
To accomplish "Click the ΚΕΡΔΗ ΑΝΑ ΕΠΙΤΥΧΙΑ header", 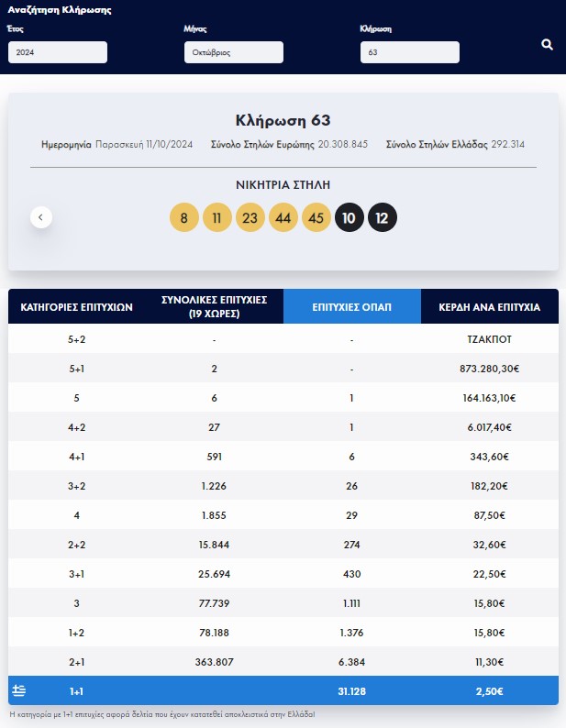I will 489,306.
